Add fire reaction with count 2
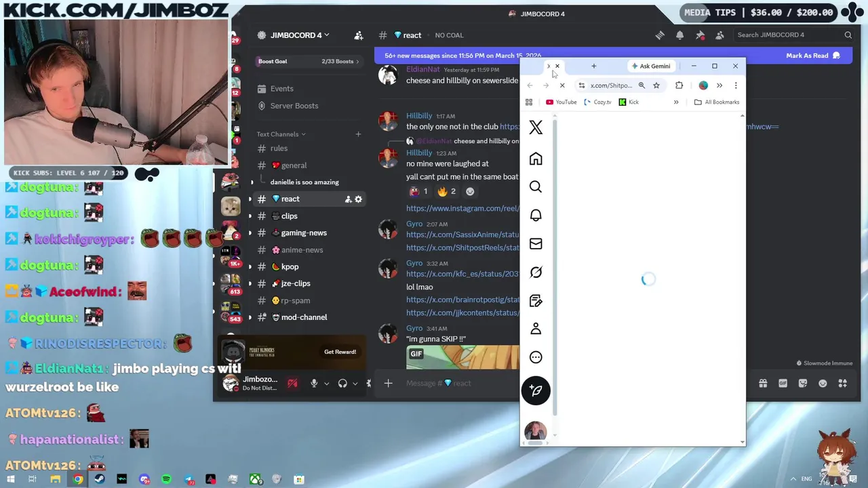 [x=447, y=191]
